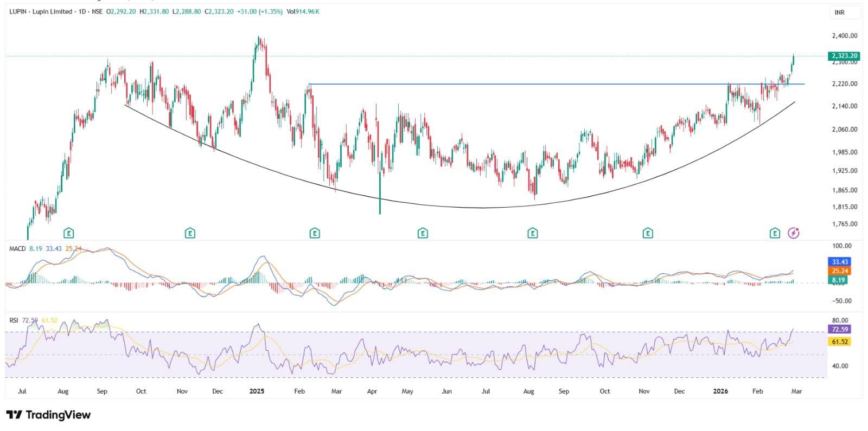Select the MACD indicator legend name
This screenshot has height=431, width=868.
pyautogui.click(x=18, y=248)
